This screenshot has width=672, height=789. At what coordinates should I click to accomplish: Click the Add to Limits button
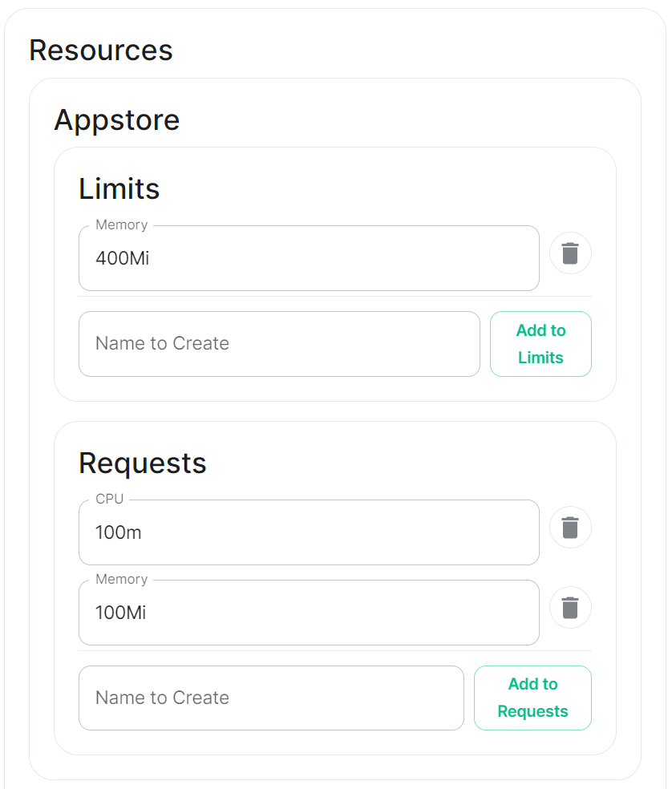point(540,344)
